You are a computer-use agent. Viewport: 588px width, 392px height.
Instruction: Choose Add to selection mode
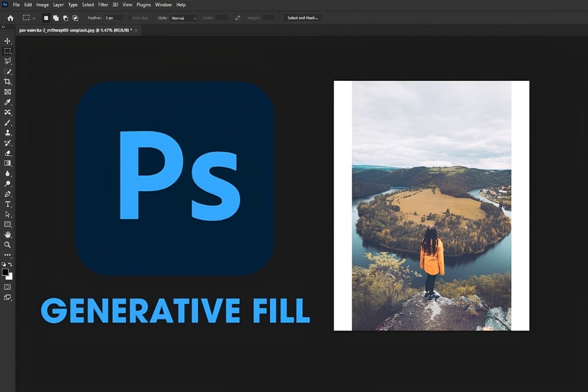click(56, 18)
